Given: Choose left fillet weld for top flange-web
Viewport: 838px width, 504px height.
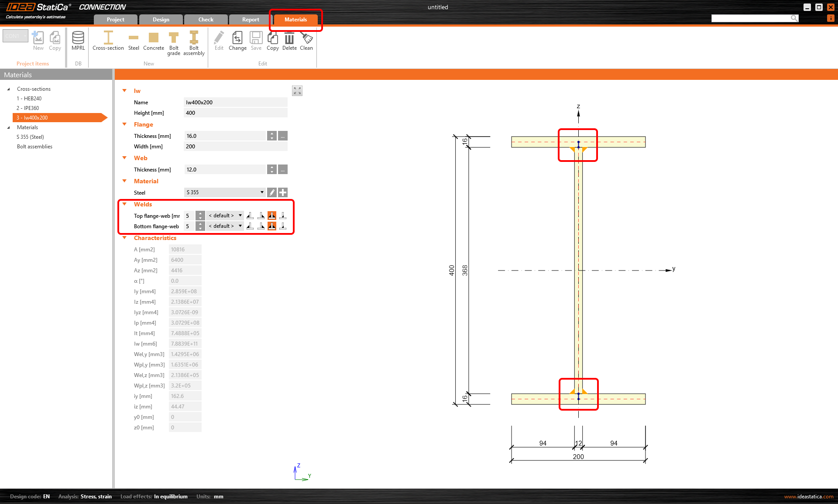Looking at the screenshot, I should [250, 215].
